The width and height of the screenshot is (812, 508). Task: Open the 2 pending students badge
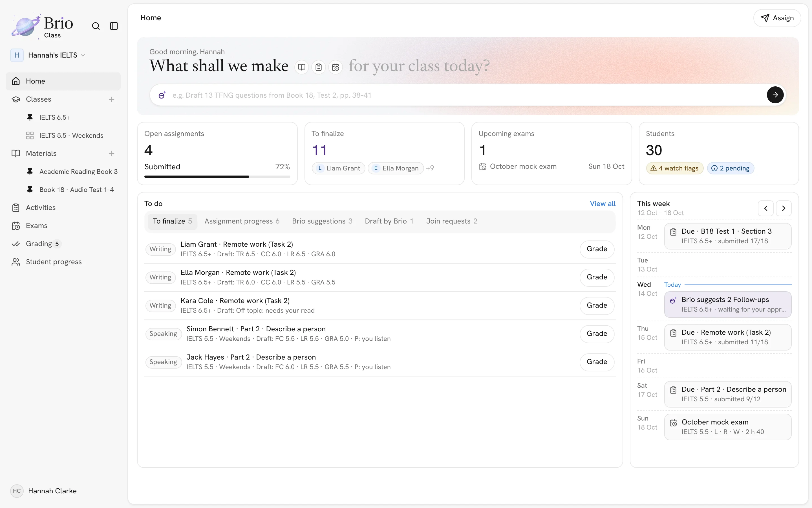[x=731, y=168]
